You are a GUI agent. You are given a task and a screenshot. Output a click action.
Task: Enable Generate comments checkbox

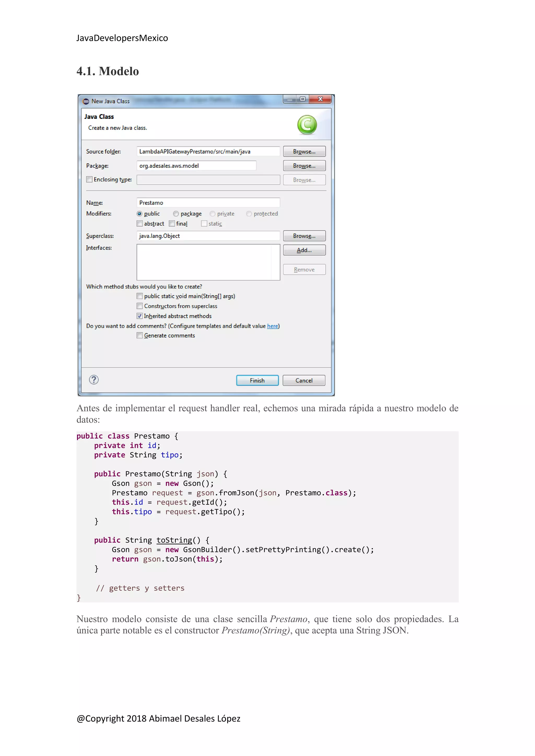pyautogui.click(x=140, y=335)
